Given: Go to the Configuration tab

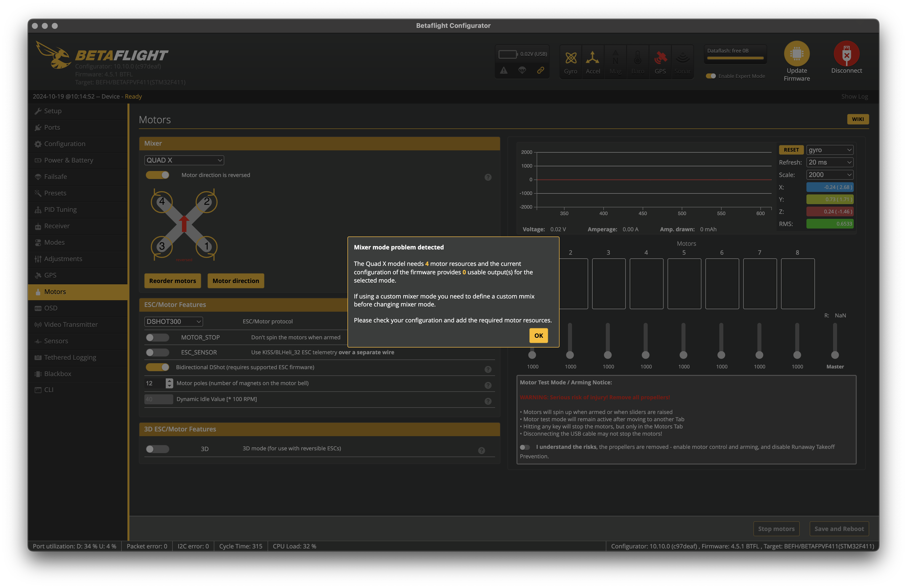Looking at the screenshot, I should click(78, 144).
